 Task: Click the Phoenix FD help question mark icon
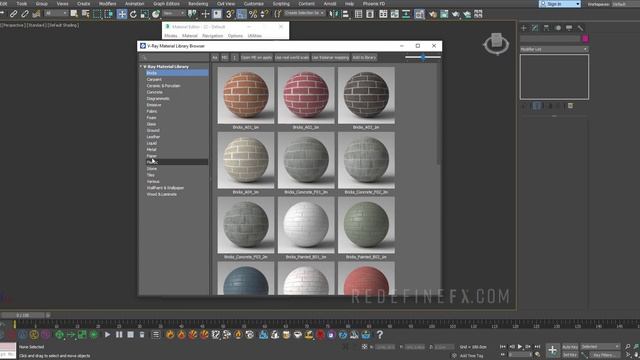380,335
